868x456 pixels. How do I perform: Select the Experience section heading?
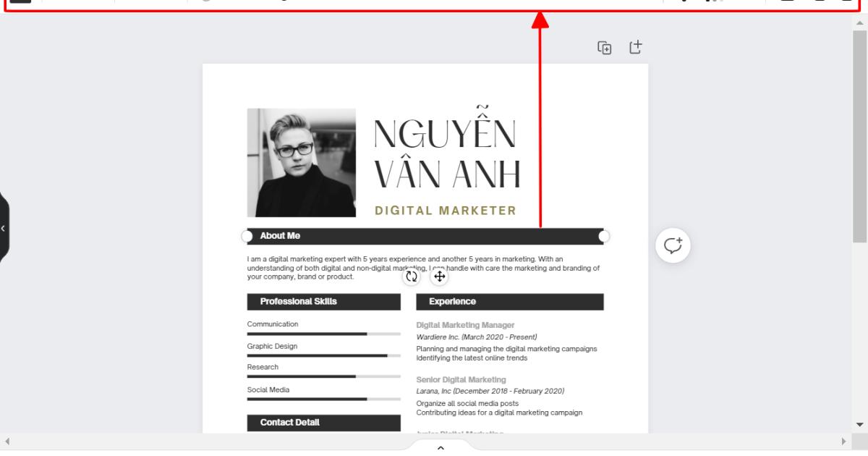point(510,302)
